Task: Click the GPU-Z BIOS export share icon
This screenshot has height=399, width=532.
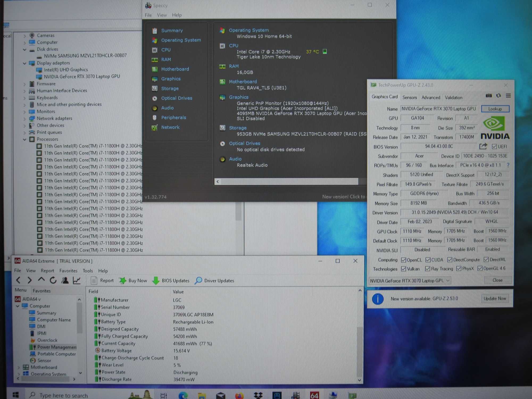Action: tap(483, 146)
